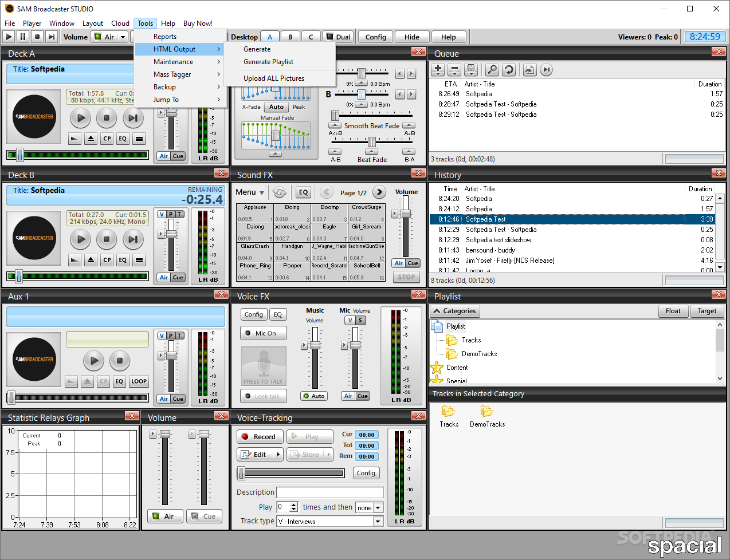Click the Float button in Playlist panel
This screenshot has width=730, height=560.
(673, 311)
